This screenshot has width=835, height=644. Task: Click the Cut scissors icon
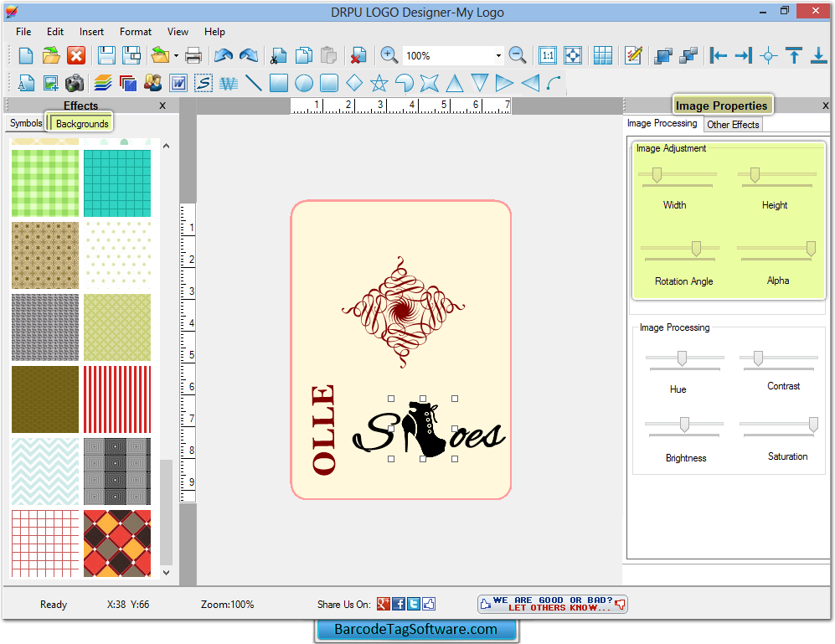(x=278, y=55)
